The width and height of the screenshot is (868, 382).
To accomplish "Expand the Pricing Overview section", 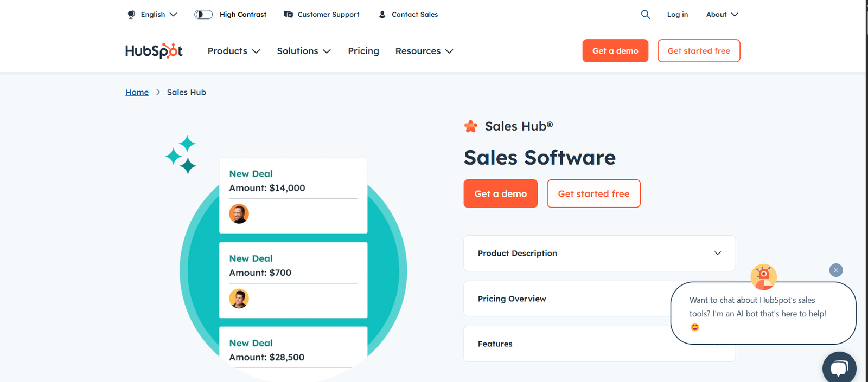I will coord(564,299).
